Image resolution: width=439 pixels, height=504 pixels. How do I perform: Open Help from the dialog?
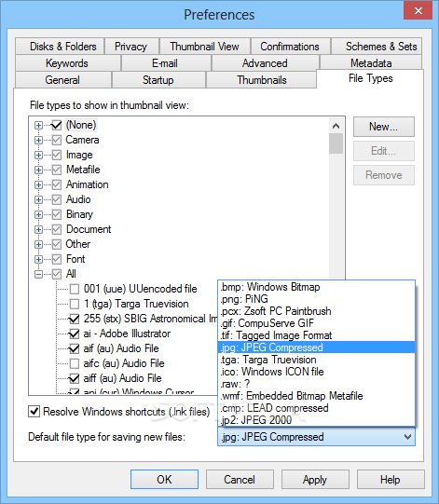pos(391,479)
